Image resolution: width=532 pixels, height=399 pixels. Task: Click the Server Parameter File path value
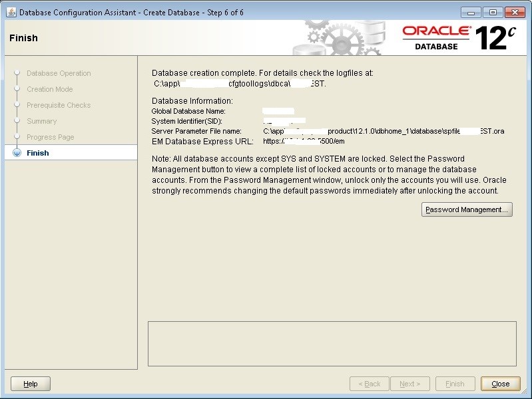384,131
